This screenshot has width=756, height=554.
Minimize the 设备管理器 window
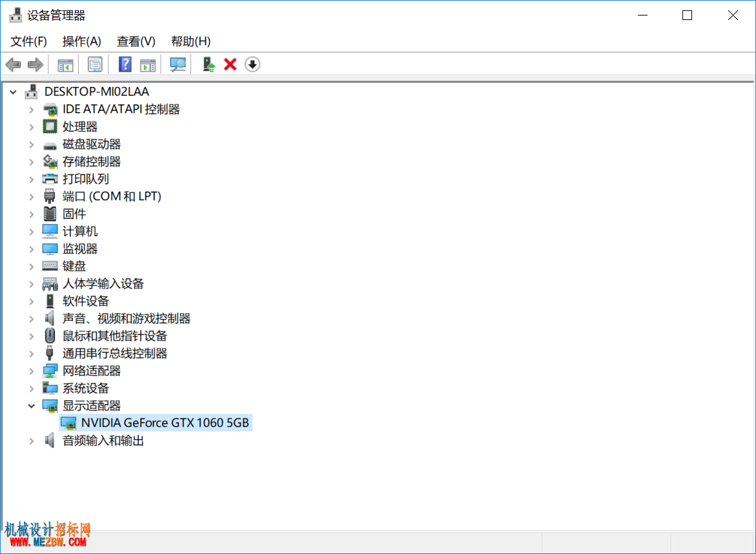pyautogui.click(x=642, y=15)
